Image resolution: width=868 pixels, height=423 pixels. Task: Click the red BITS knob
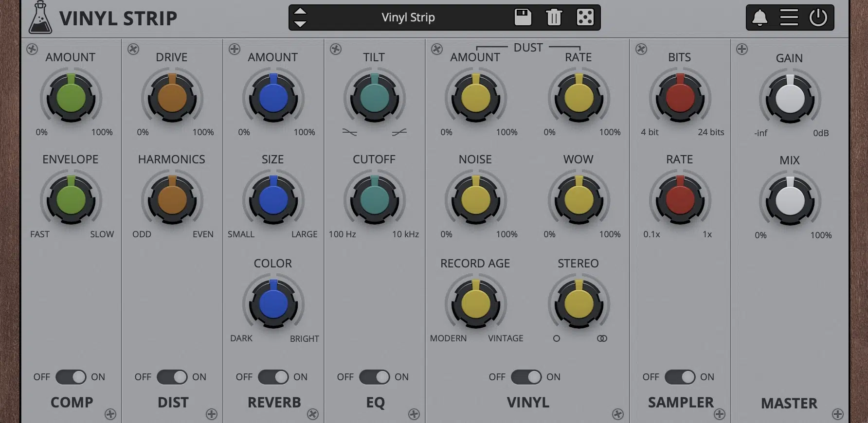pos(680,97)
